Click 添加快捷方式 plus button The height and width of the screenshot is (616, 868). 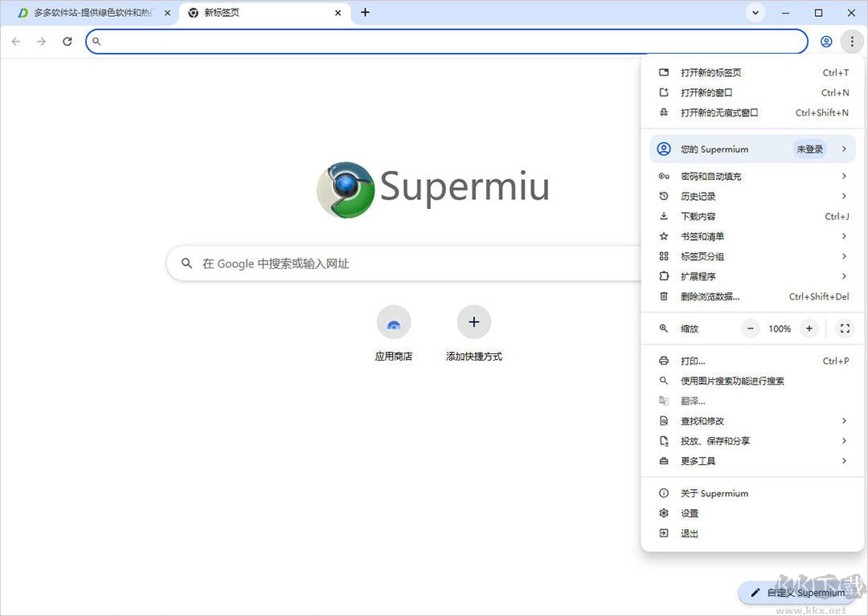tap(474, 322)
